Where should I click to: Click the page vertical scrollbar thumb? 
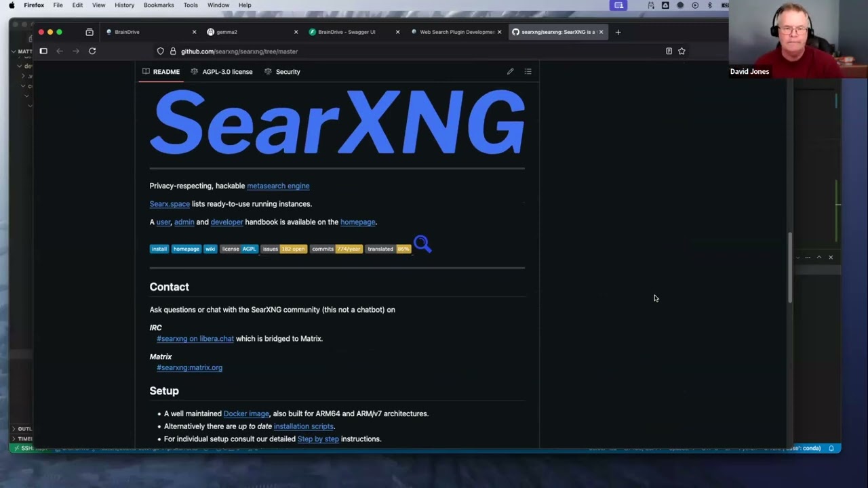(x=789, y=268)
